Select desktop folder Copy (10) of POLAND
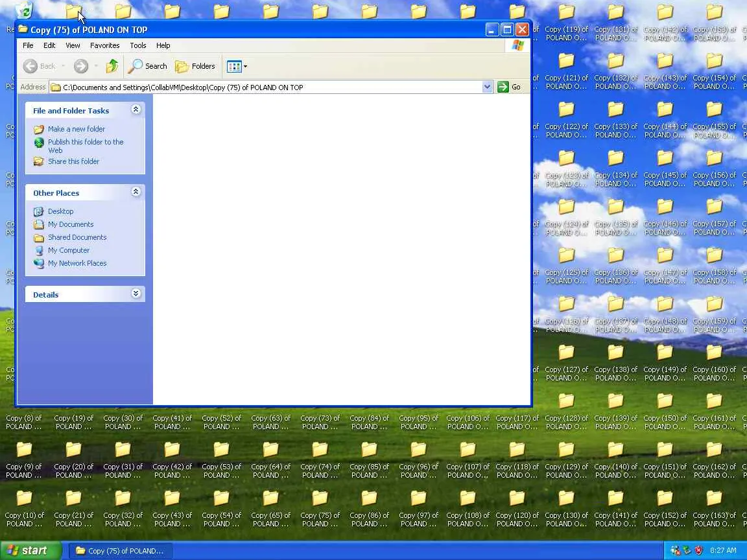Image resolution: width=747 pixels, height=560 pixels. coord(24,509)
